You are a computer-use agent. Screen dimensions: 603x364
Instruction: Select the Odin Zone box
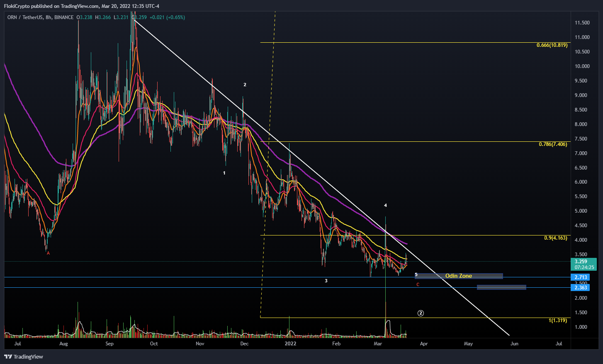[x=459, y=276]
